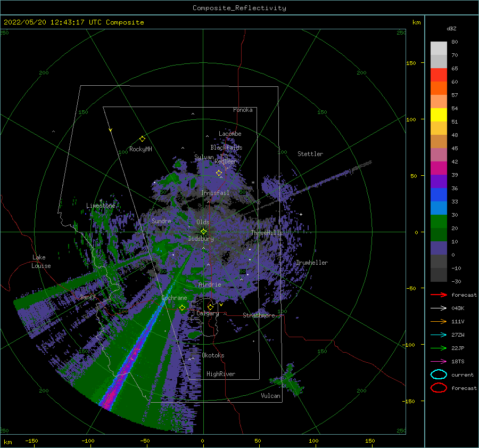479x448 pixels.
Task: Click the Drumheller city label
Action: [311, 263]
